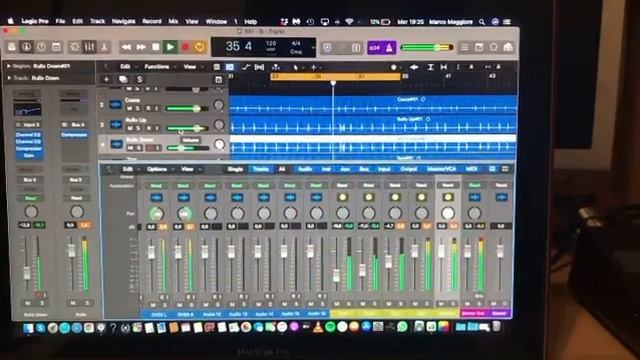640x360 pixels.
Task: Switch mixer to Single view
Action: coord(235,169)
